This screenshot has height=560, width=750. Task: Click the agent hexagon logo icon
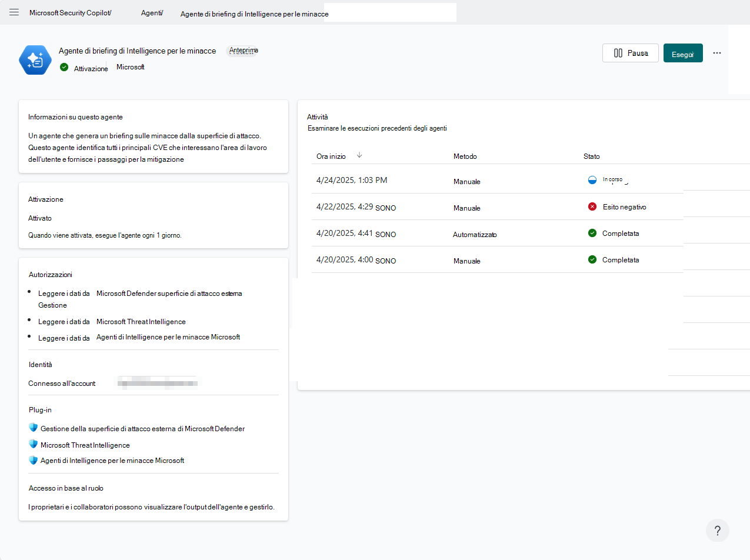[x=35, y=60]
